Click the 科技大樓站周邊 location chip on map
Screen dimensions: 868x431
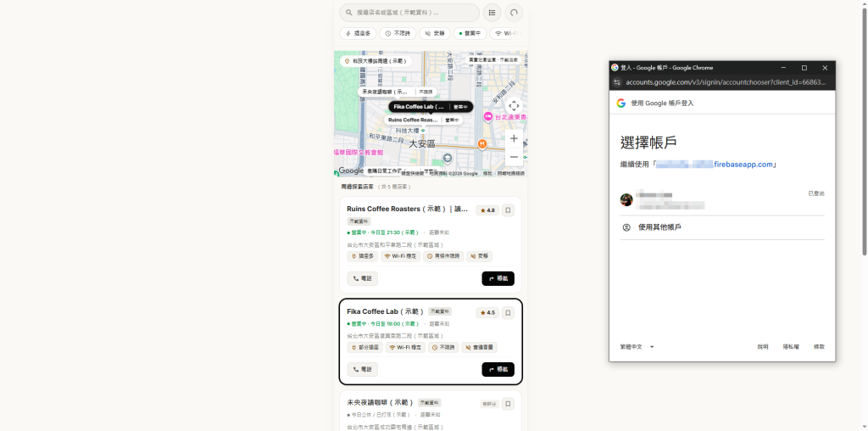tap(376, 61)
